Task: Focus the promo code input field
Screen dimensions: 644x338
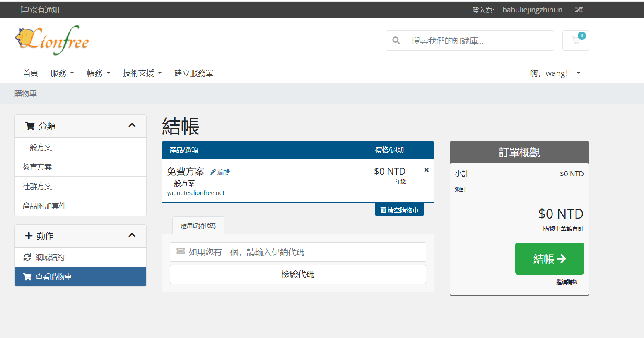Action: tap(298, 252)
